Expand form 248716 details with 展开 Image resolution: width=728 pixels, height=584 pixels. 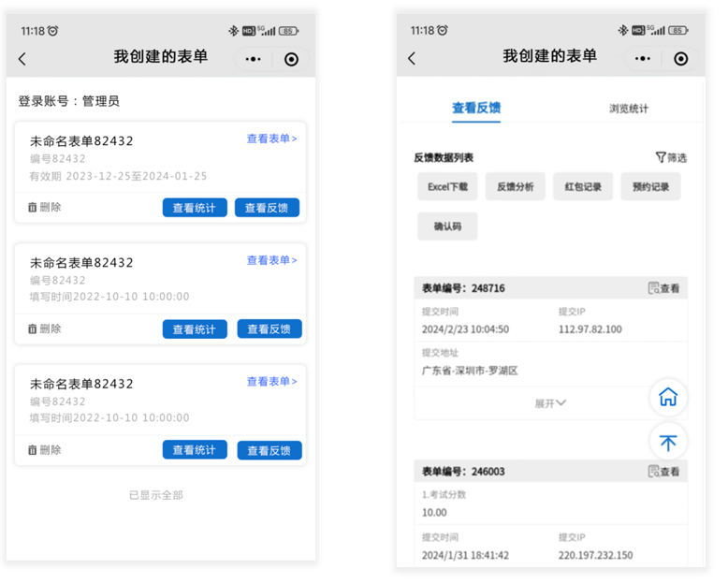click(550, 403)
